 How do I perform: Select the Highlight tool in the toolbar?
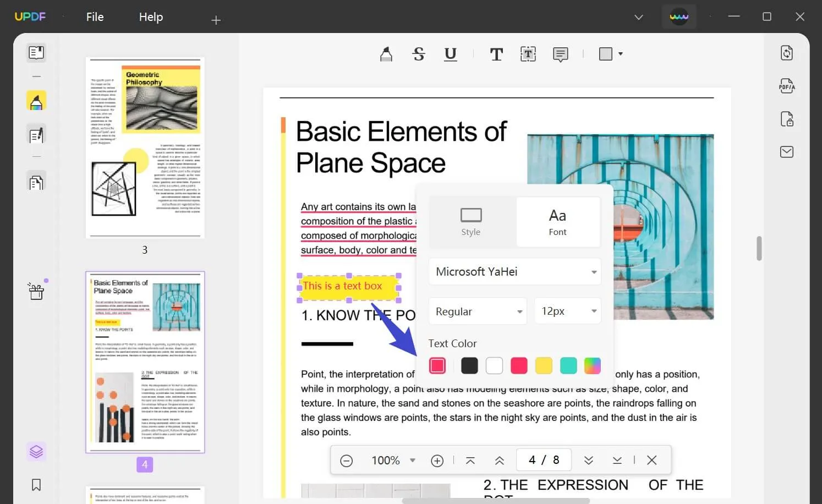[x=386, y=54]
